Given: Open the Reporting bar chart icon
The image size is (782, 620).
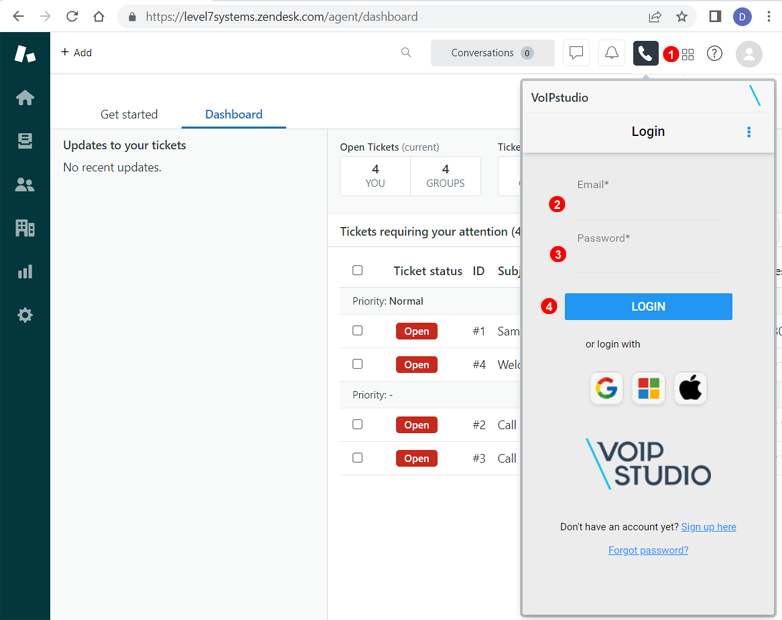Looking at the screenshot, I should [x=25, y=272].
